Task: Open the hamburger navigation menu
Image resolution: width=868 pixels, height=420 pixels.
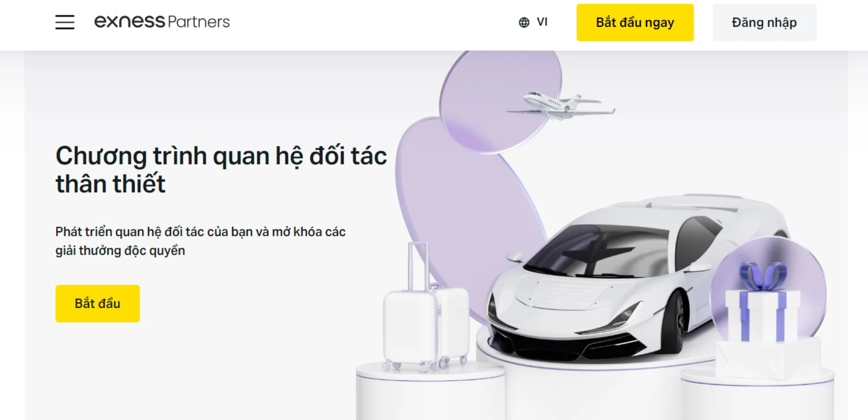Action: pos(65,22)
